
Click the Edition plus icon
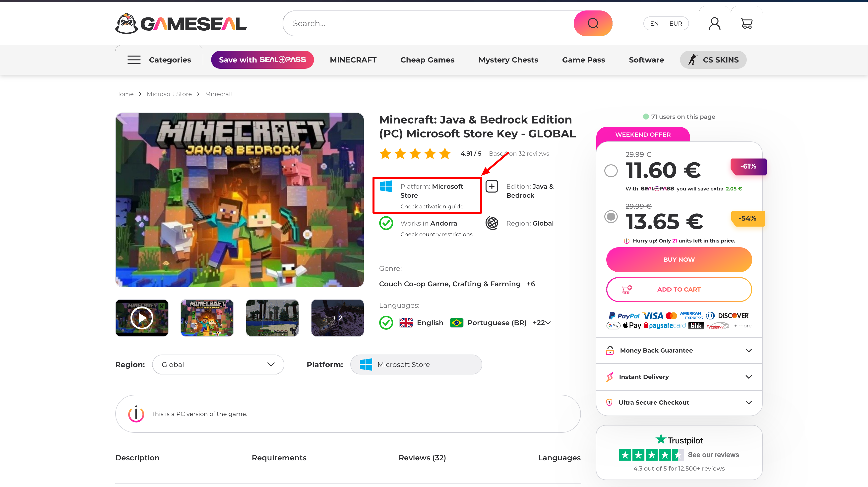[492, 186]
